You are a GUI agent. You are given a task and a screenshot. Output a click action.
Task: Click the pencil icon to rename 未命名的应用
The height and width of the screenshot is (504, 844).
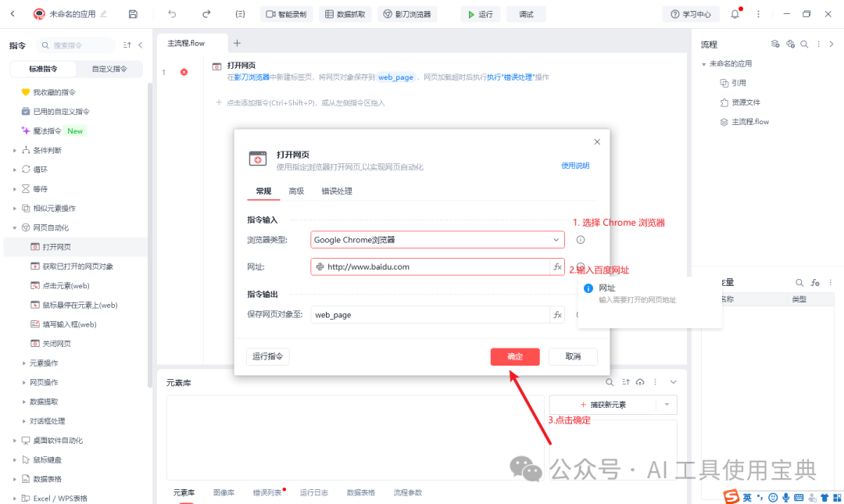pyautogui.click(x=104, y=14)
